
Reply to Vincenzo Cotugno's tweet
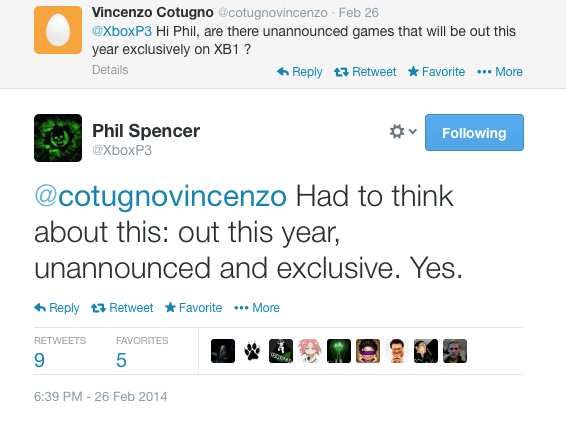point(300,72)
